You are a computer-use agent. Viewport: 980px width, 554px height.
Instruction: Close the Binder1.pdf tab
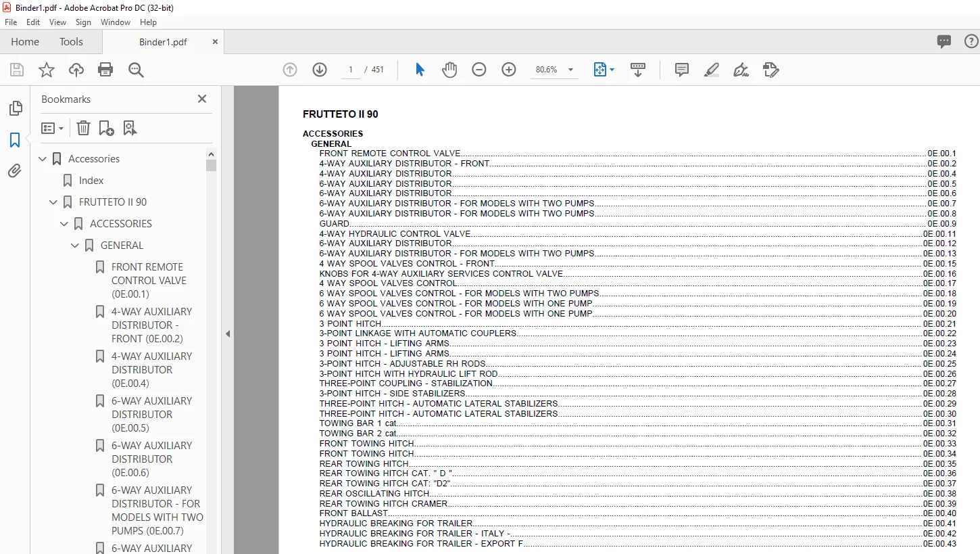click(x=216, y=42)
